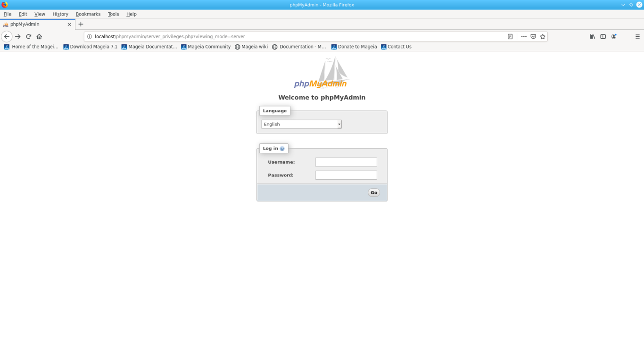This screenshot has height=350, width=644.
Task: Close the phpMyAdmin tab
Action: 69,24
